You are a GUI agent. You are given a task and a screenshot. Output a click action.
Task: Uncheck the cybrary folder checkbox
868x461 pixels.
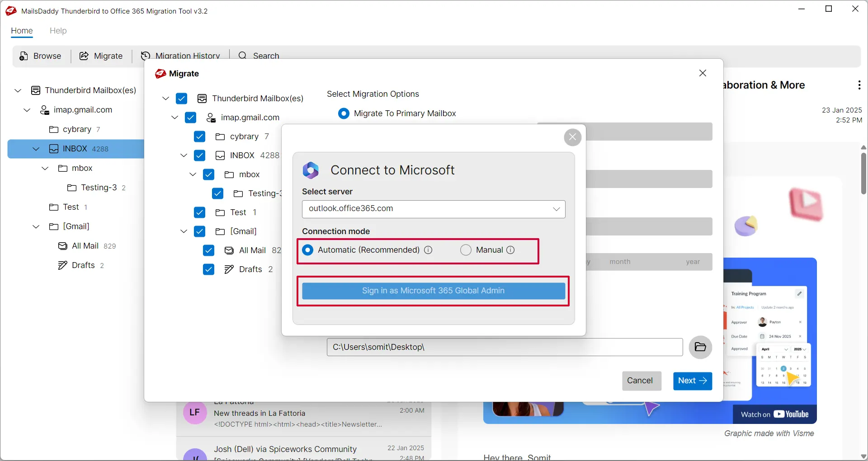click(x=199, y=136)
